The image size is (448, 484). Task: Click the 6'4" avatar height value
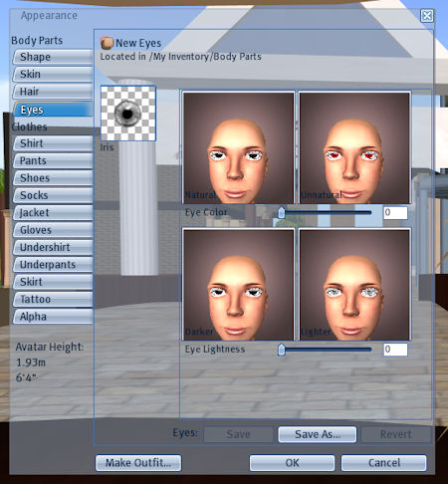26,377
